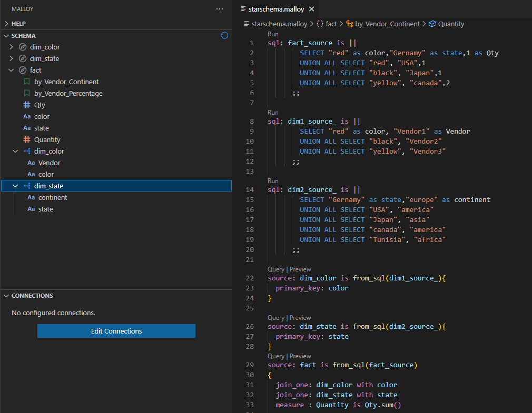The image size is (532, 413).
Task: Click the schema refresh icon
Action: click(x=224, y=36)
